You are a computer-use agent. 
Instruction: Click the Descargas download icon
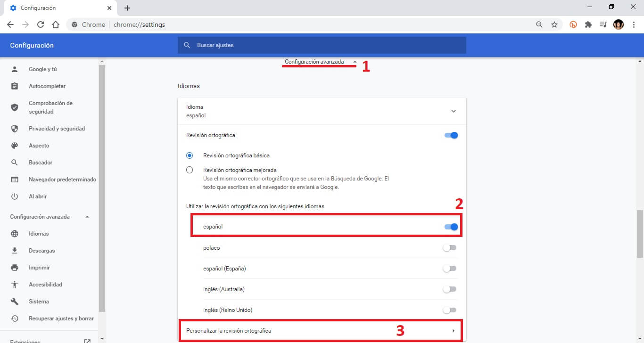click(15, 251)
